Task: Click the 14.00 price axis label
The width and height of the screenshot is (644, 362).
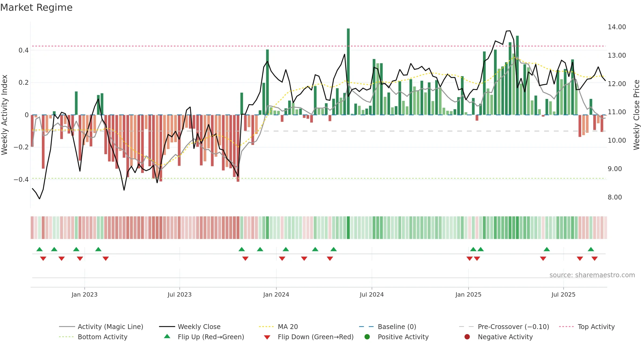Action: pyautogui.click(x=617, y=27)
